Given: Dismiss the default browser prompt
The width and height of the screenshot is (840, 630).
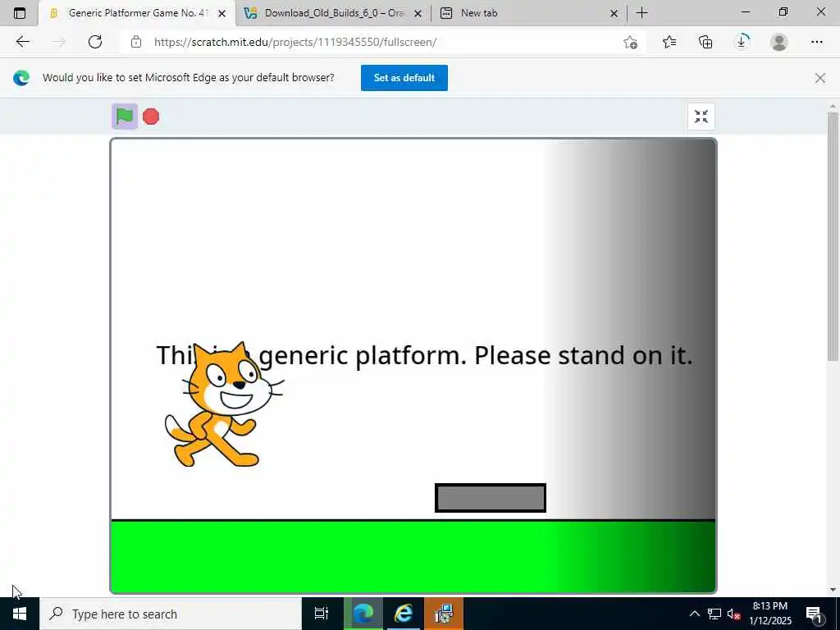Looking at the screenshot, I should coord(819,78).
